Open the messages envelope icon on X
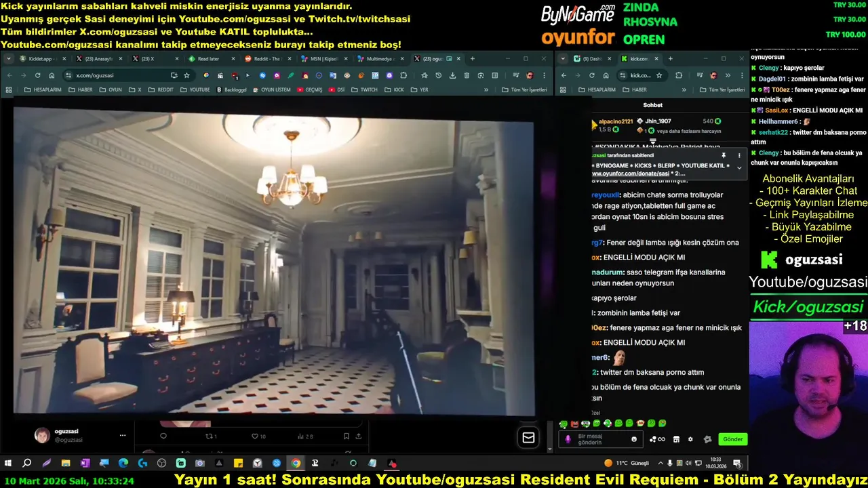The image size is (868, 488). [x=528, y=438]
